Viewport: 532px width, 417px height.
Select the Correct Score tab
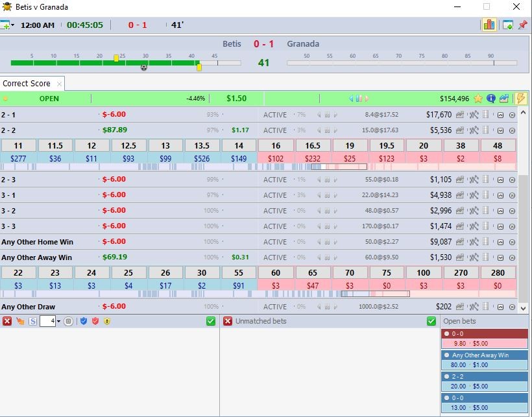tap(27, 84)
